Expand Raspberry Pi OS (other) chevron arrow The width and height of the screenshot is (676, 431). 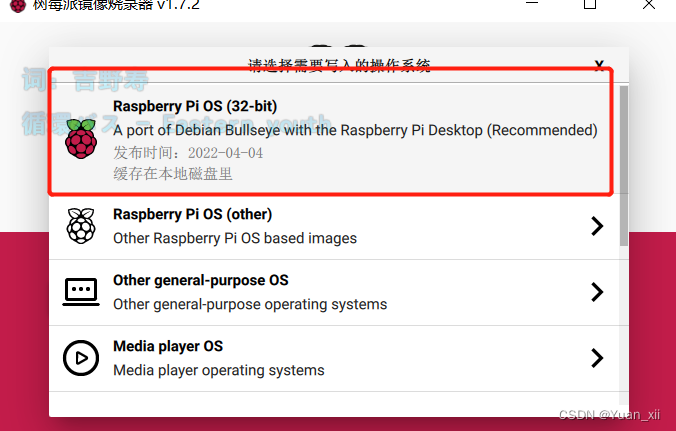[x=597, y=226]
